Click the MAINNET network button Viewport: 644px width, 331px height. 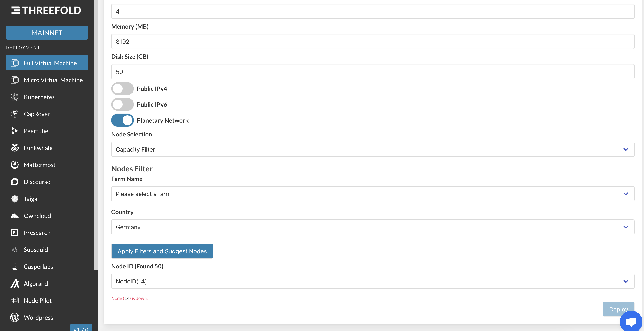coord(47,33)
